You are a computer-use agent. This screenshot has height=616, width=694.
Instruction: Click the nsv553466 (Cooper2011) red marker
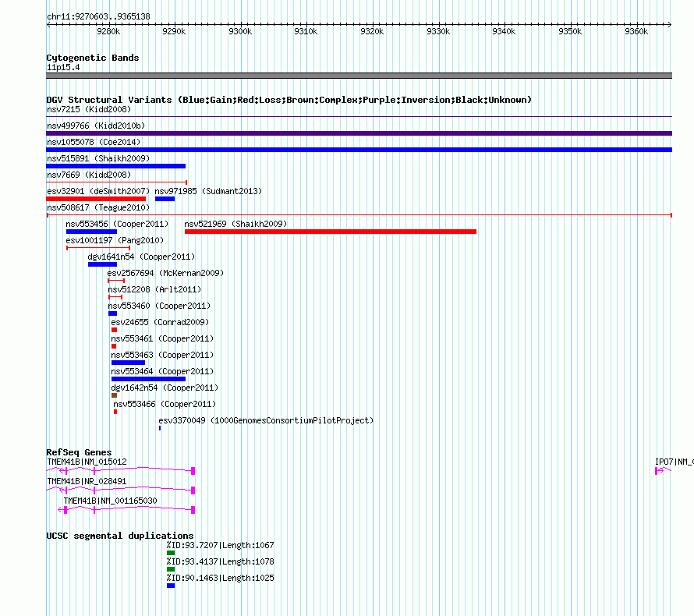(115, 412)
